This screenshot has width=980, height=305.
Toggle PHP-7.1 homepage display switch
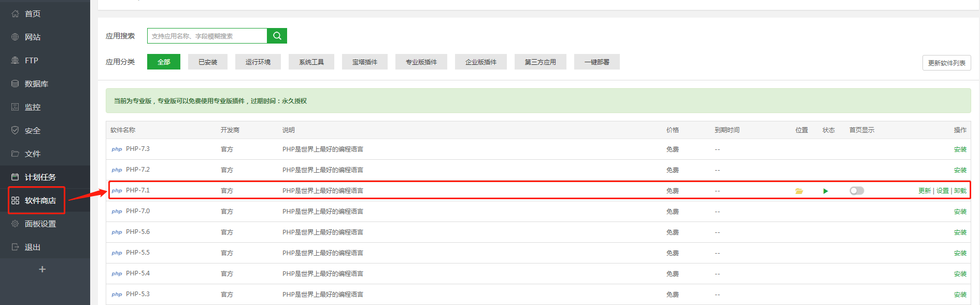pyautogui.click(x=857, y=191)
